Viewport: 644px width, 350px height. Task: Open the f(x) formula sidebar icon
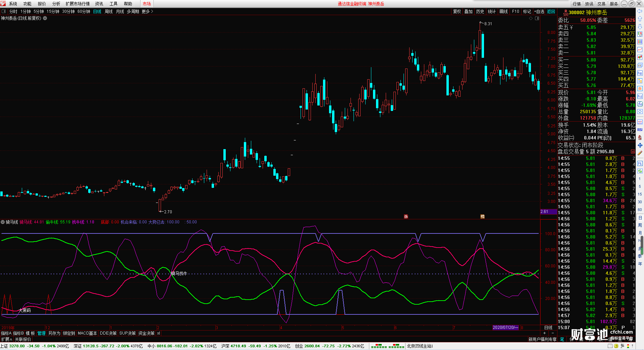pos(640,104)
